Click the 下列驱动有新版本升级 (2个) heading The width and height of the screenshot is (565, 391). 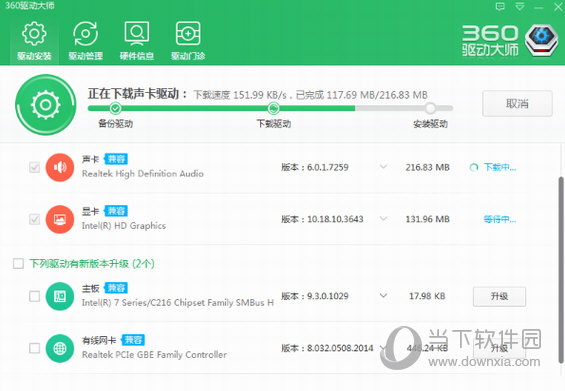[x=92, y=263]
